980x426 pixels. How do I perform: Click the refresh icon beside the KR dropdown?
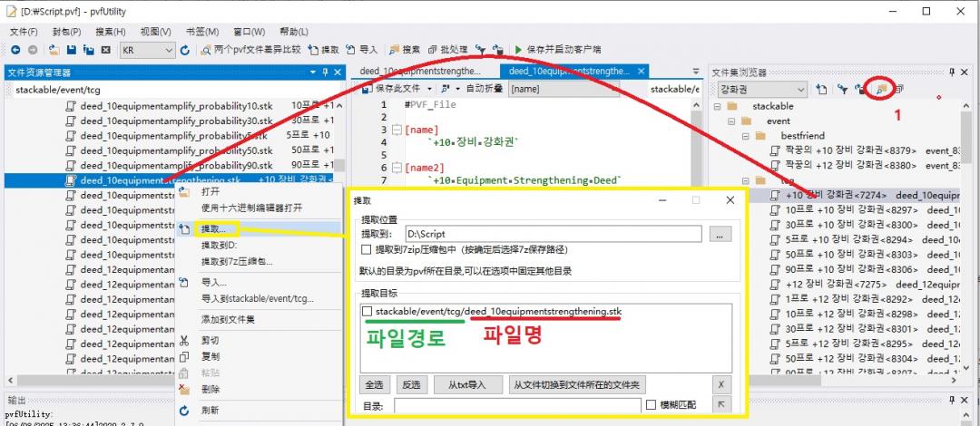[185, 50]
